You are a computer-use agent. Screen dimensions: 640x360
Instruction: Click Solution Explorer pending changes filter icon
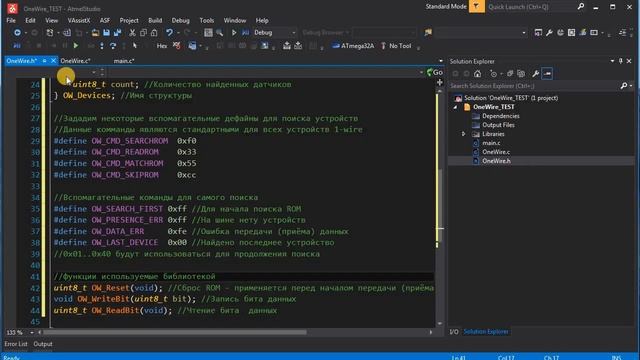(x=493, y=74)
